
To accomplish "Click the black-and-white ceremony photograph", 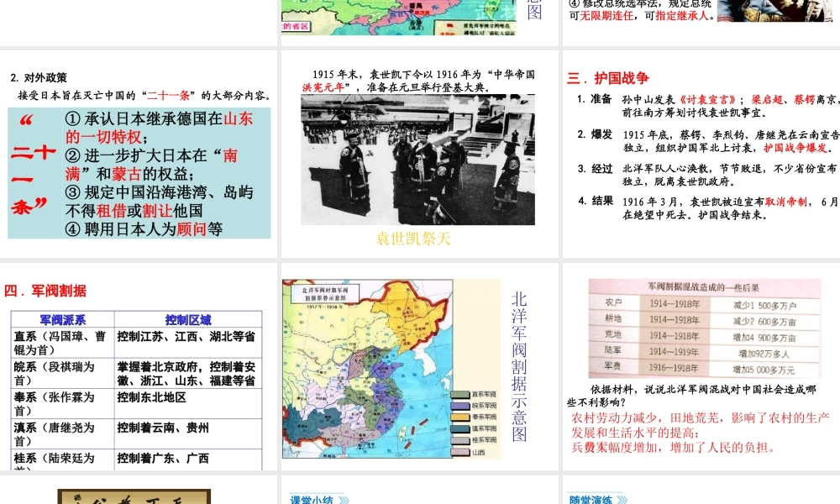I will (417, 160).
